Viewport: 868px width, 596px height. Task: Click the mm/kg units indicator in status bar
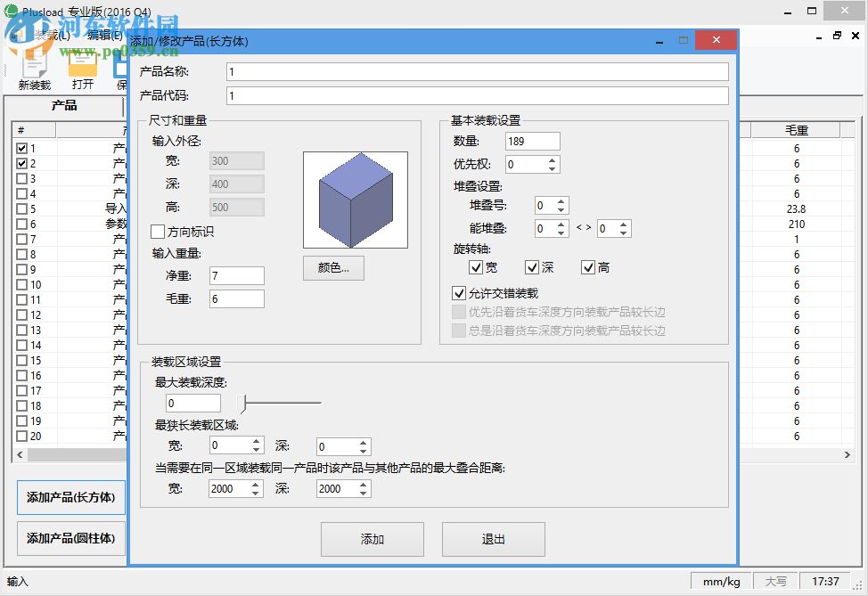point(720,581)
